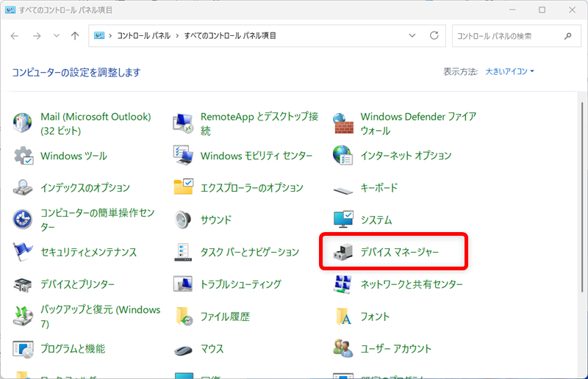Click the エクスプローラーのオプション folder icon

(x=183, y=187)
